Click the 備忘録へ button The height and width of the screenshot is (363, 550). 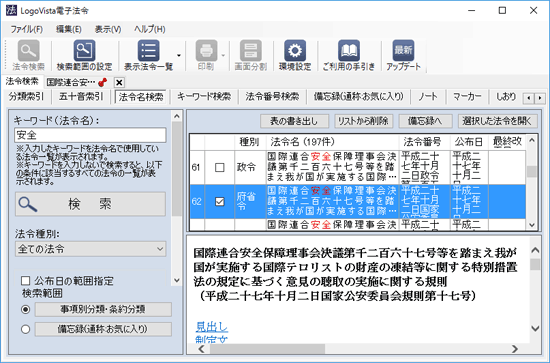[x=425, y=121]
